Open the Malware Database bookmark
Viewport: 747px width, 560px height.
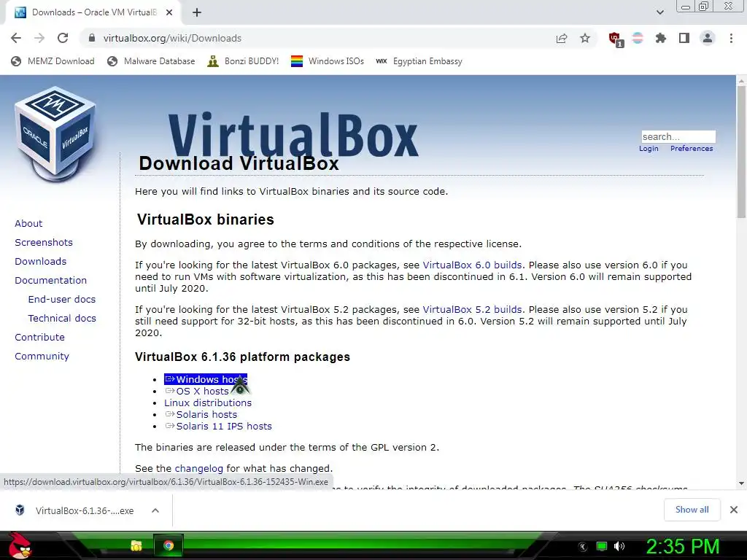coord(151,61)
